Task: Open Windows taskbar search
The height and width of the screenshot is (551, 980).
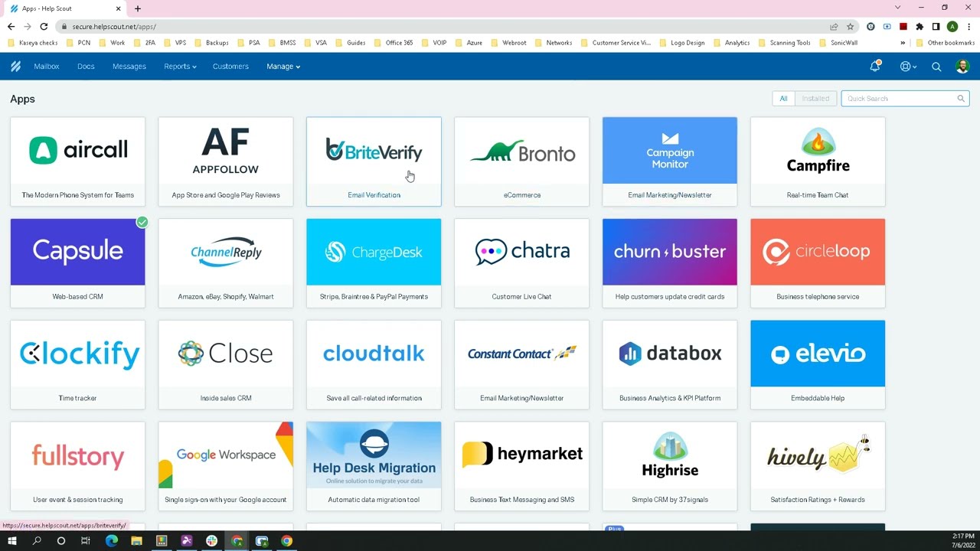Action: [x=37, y=541]
